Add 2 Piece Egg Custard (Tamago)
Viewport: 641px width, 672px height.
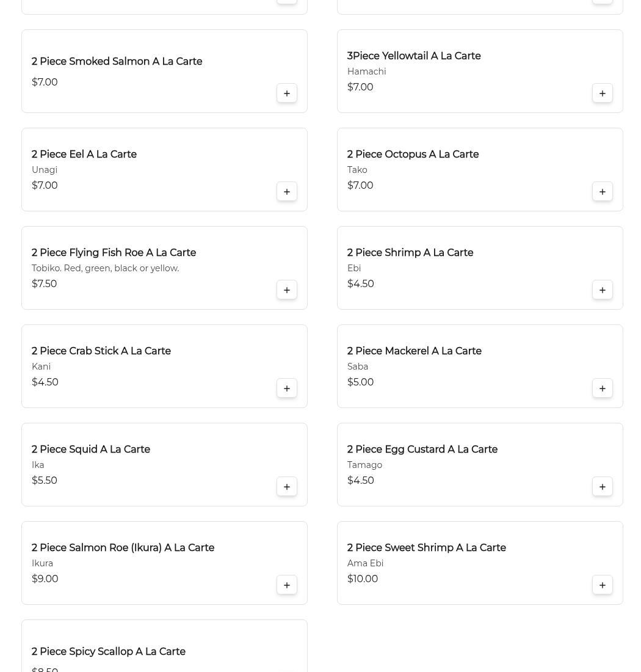pyautogui.click(x=602, y=486)
